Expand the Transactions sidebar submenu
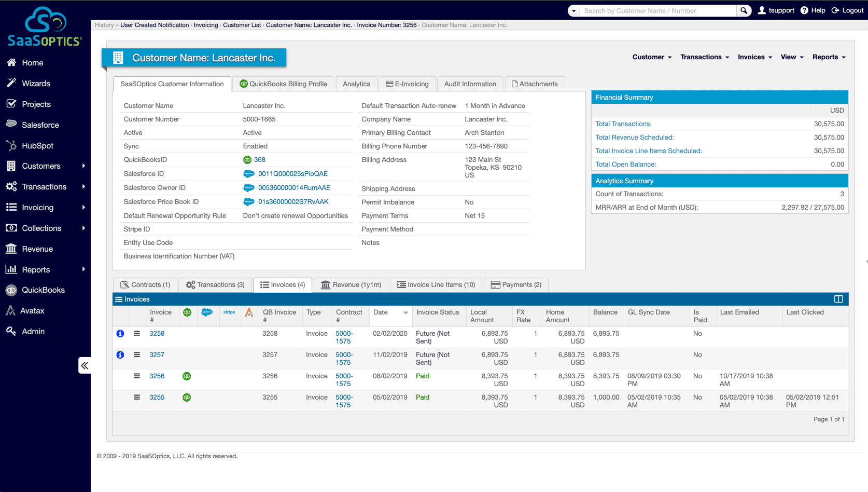 [83, 187]
